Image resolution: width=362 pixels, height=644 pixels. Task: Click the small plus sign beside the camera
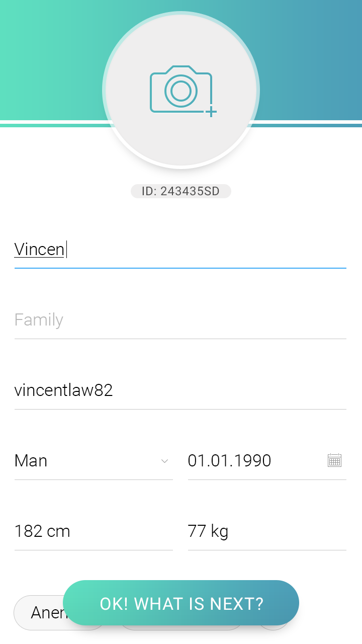211,112
